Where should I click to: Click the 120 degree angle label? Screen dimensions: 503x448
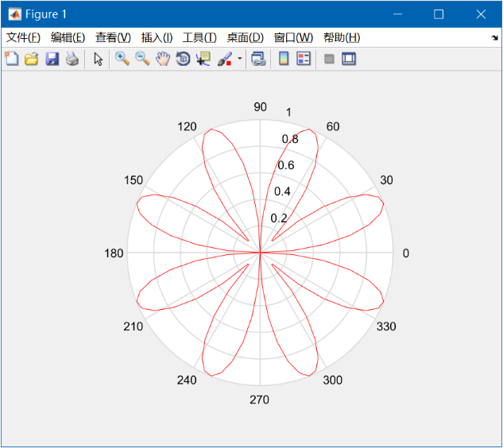click(x=187, y=126)
